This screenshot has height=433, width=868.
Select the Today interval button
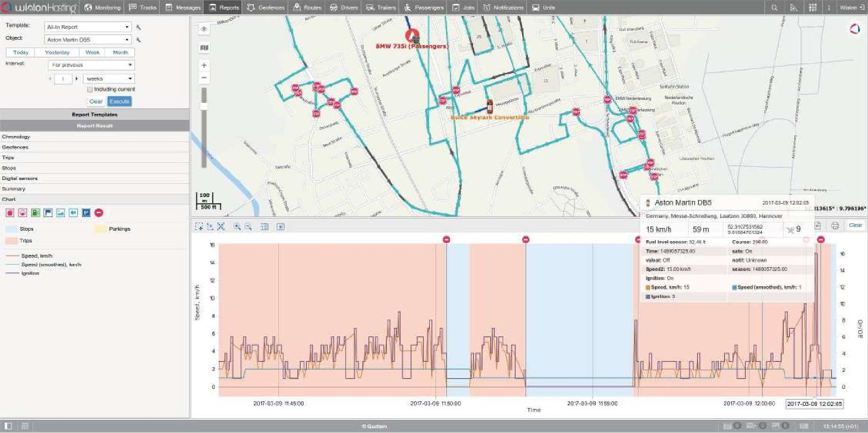point(20,53)
